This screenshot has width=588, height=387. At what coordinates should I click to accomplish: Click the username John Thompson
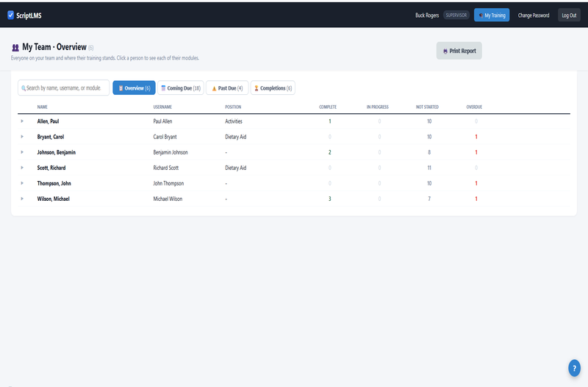tap(168, 183)
